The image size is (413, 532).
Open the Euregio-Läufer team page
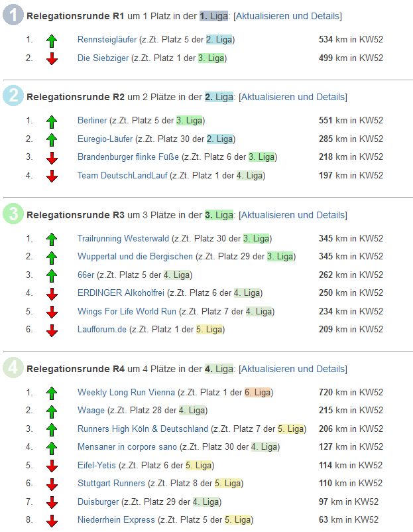[x=105, y=139]
